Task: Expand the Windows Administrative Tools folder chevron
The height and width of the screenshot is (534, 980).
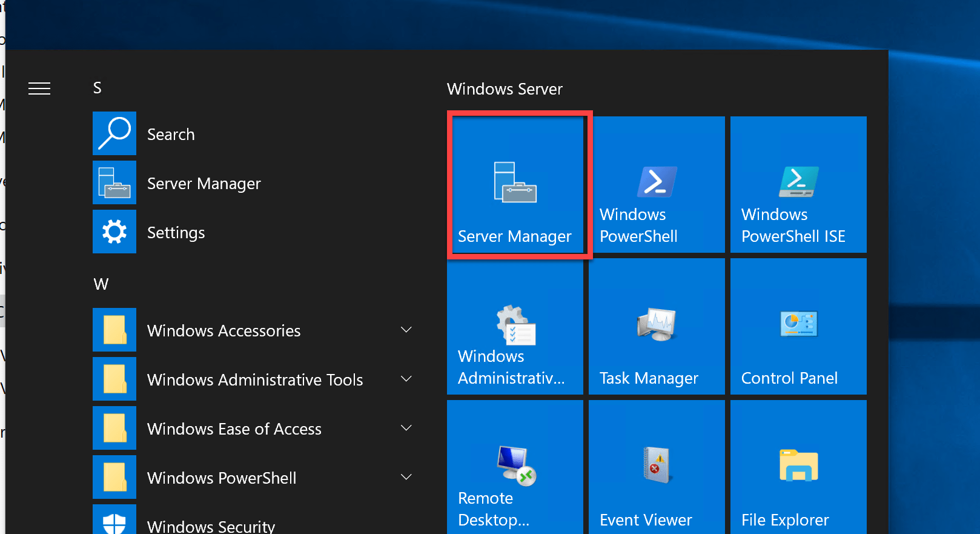Action: click(x=406, y=379)
